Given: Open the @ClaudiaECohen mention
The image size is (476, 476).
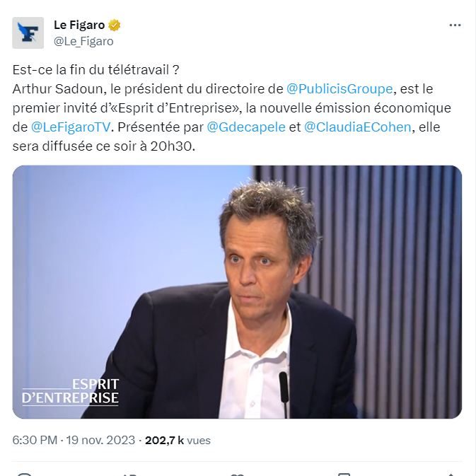Looking at the screenshot, I should [358, 127].
